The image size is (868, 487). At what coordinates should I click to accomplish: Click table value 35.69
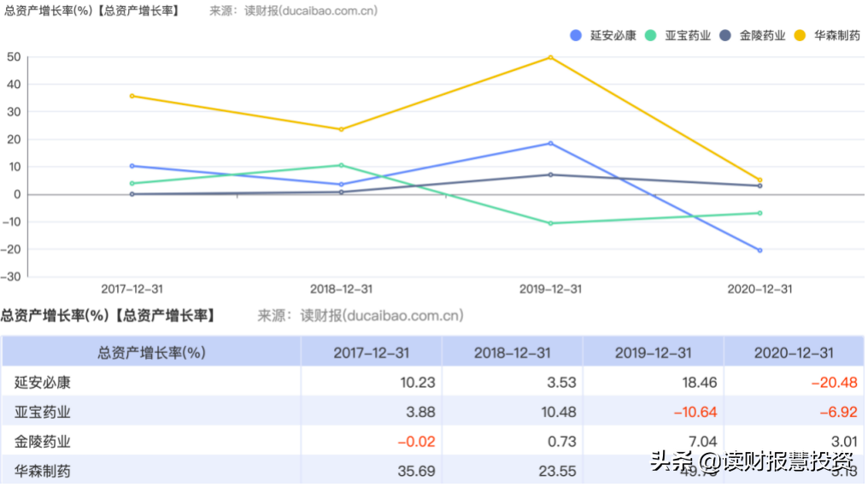[416, 472]
